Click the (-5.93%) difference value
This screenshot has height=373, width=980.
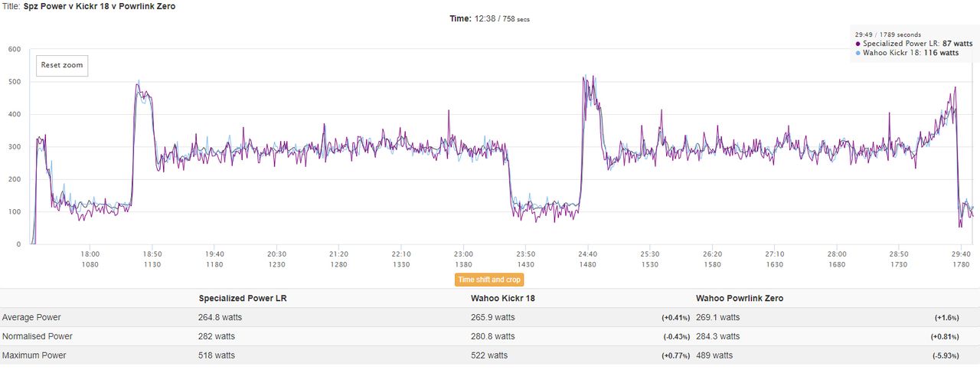pyautogui.click(x=946, y=356)
